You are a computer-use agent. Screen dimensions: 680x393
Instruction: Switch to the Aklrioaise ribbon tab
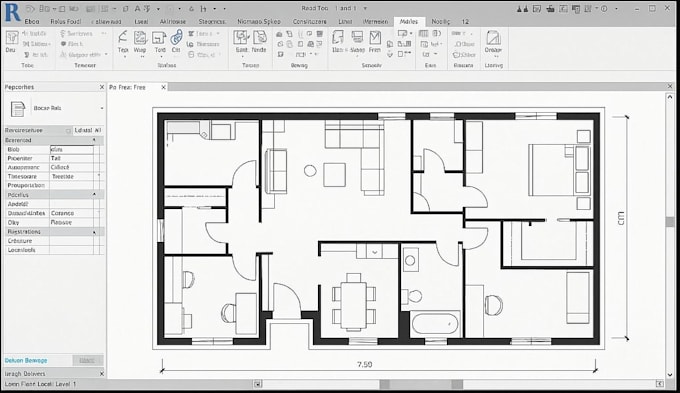coord(173,21)
